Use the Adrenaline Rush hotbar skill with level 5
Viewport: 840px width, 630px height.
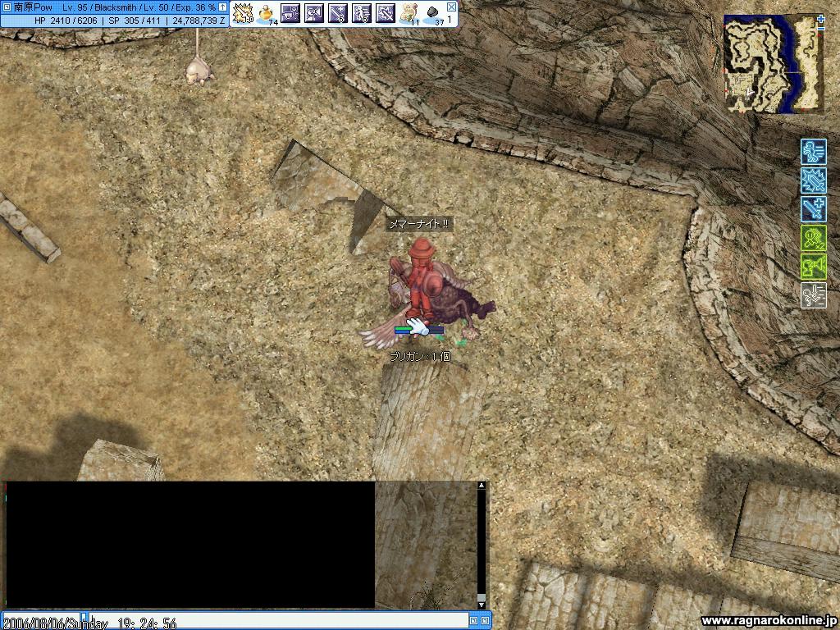tap(362, 13)
